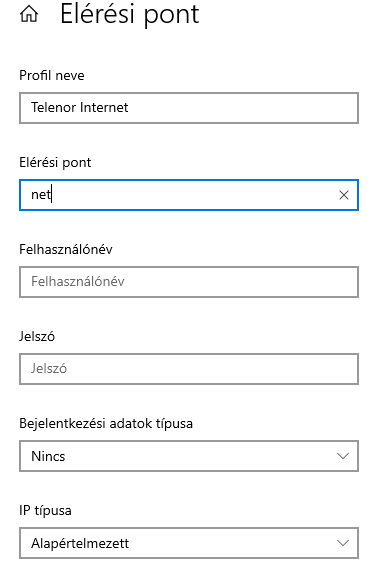This screenshot has height=577, width=373.
Task: Click the Felhasználónév label text
Action: pyautogui.click(x=66, y=249)
